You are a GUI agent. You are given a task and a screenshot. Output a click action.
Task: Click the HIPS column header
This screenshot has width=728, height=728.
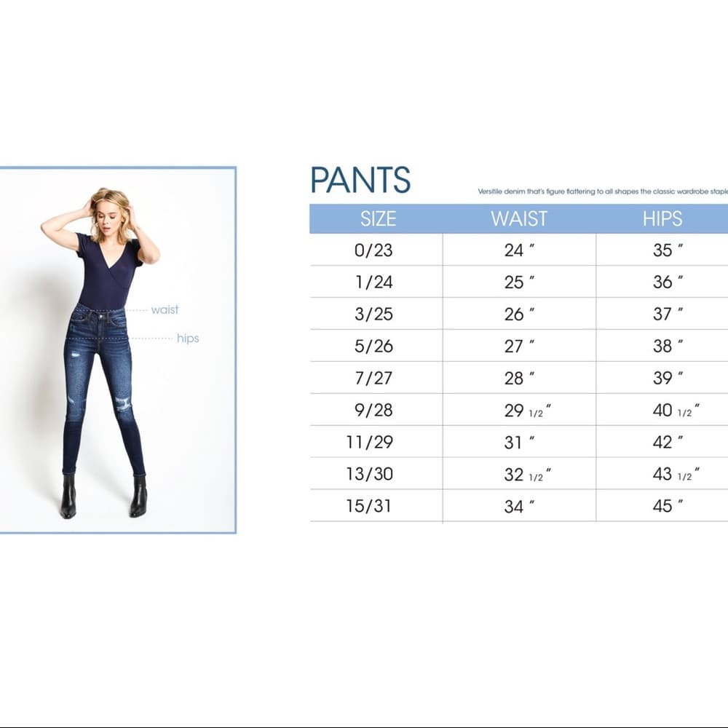662,218
